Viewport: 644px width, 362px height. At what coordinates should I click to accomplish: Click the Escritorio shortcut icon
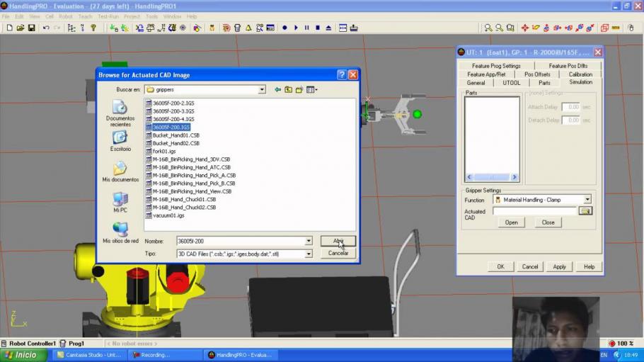tap(120, 140)
